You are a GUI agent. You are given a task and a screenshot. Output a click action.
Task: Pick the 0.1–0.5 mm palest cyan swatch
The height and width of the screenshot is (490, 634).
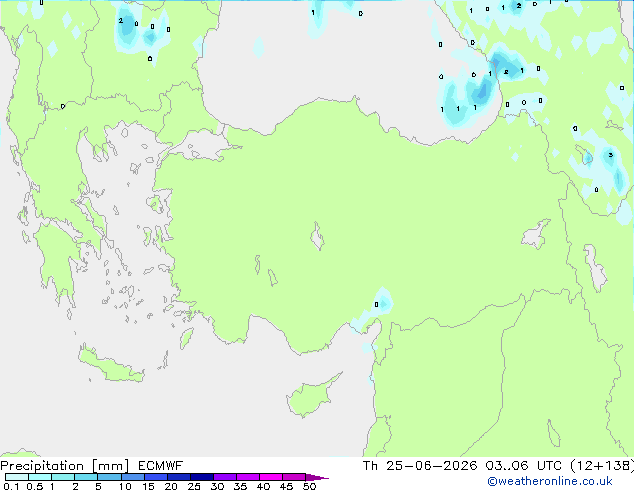[x=17, y=477]
